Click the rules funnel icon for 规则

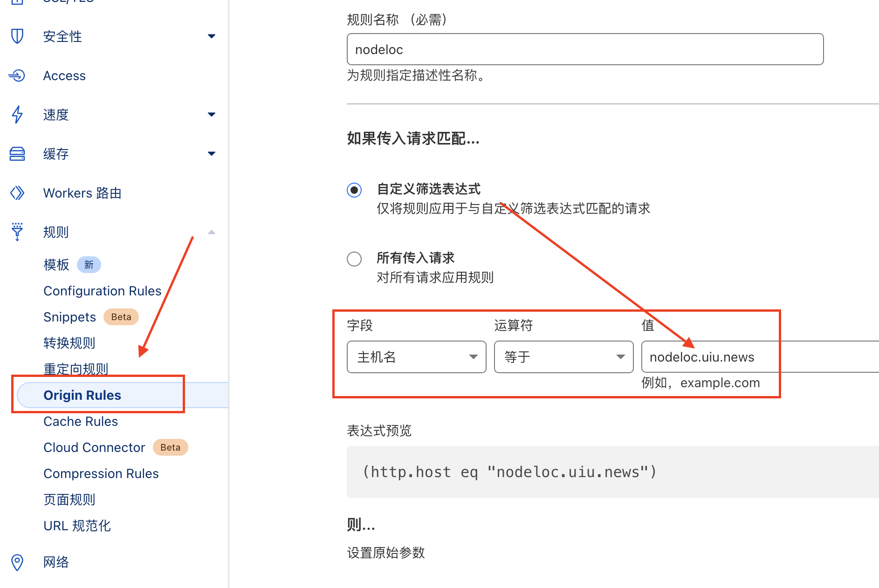click(x=17, y=232)
